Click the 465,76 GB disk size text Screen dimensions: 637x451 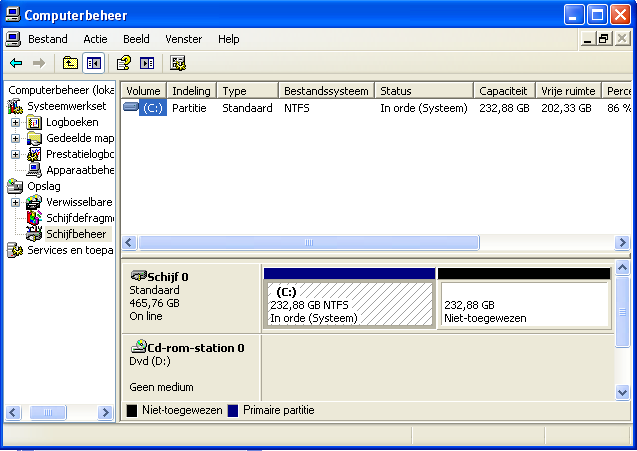point(154,303)
